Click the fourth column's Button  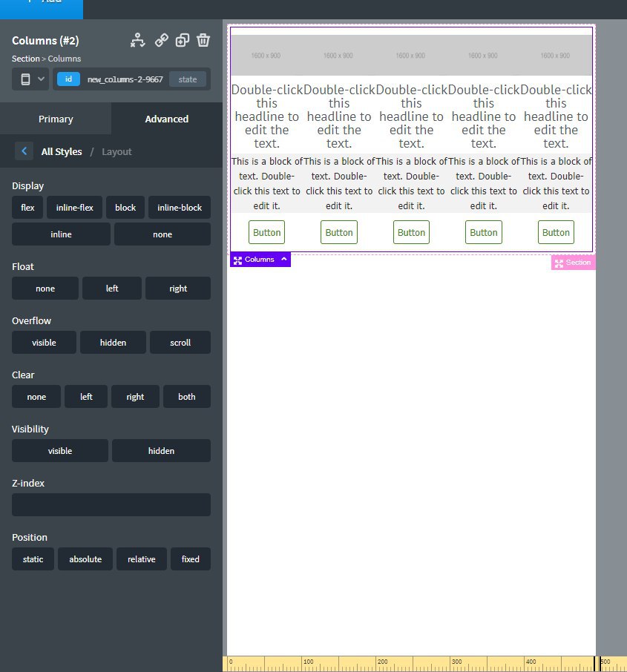483,232
